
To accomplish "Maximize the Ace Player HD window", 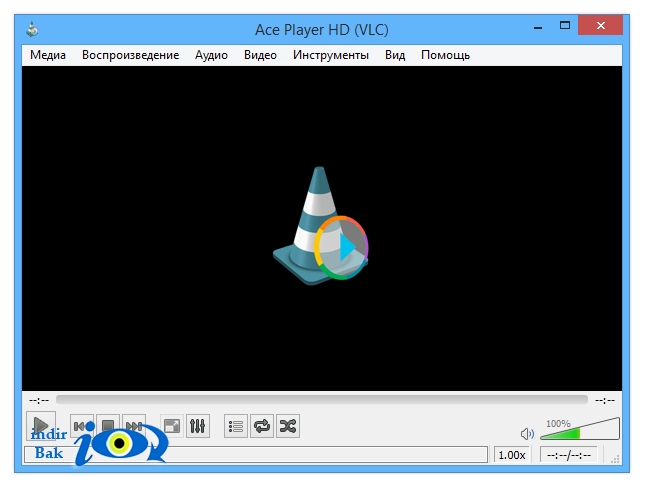I will click(x=565, y=26).
